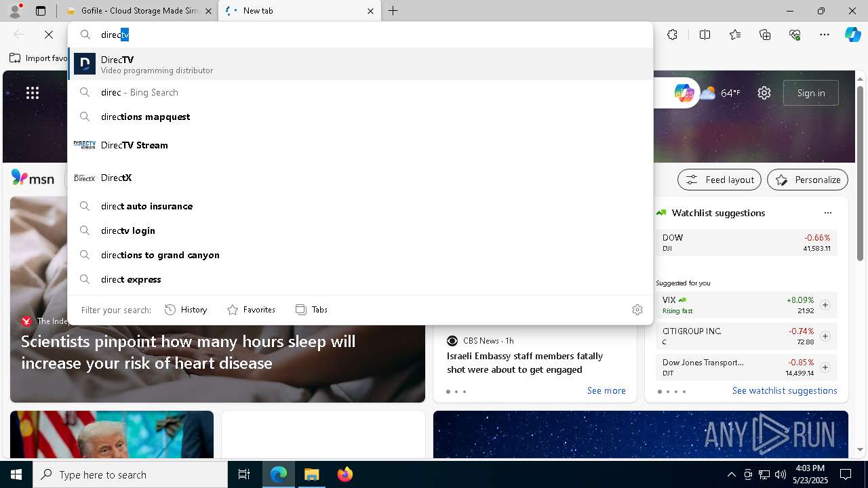This screenshot has width=868, height=488.
Task: Click See watchlist suggestions link
Action: point(785,390)
